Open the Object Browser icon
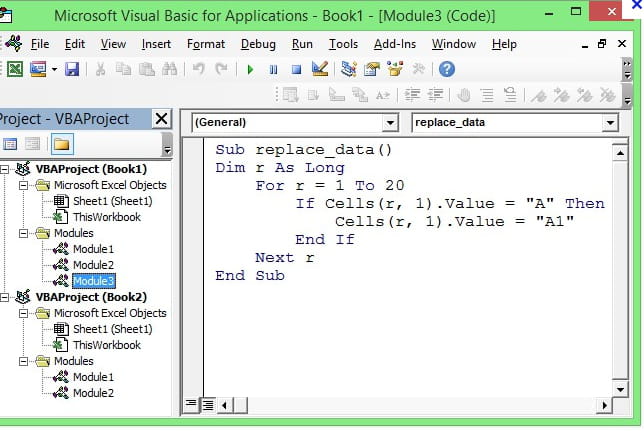Screen dimensions: 644x431 [x=395, y=69]
